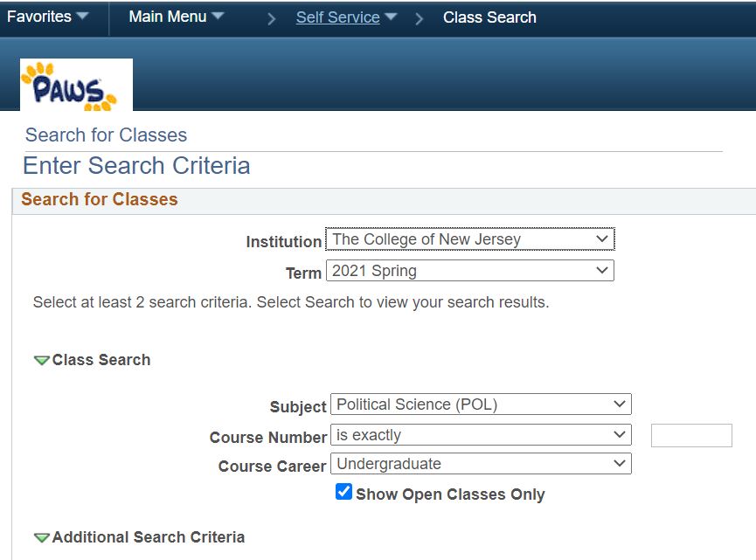Click the PAWS logo image
Screen dimensions: 756x560
click(76, 85)
